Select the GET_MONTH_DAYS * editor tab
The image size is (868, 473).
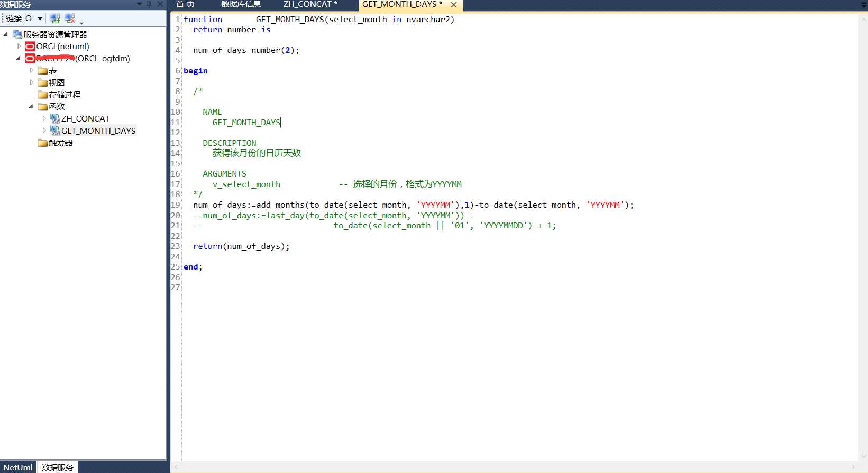[402, 4]
